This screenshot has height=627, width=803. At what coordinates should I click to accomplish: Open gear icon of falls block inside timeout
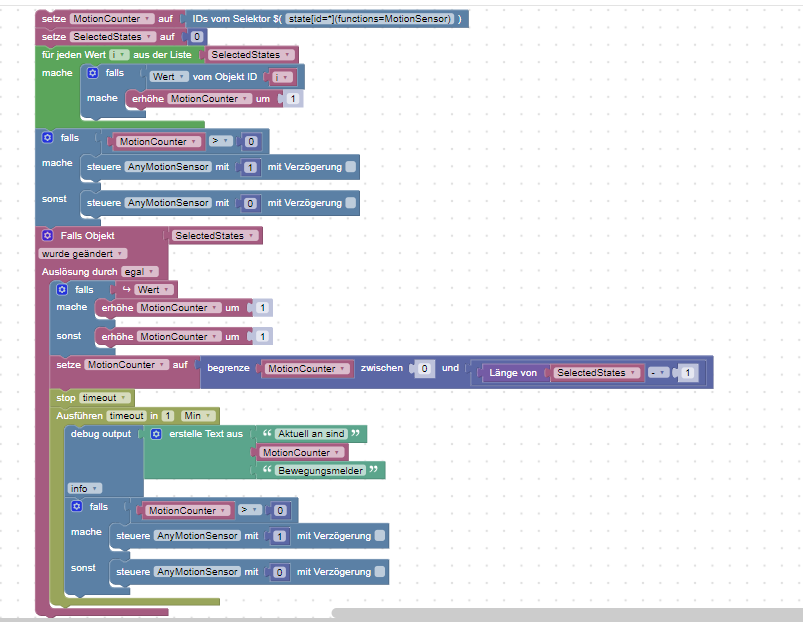[x=77, y=507]
